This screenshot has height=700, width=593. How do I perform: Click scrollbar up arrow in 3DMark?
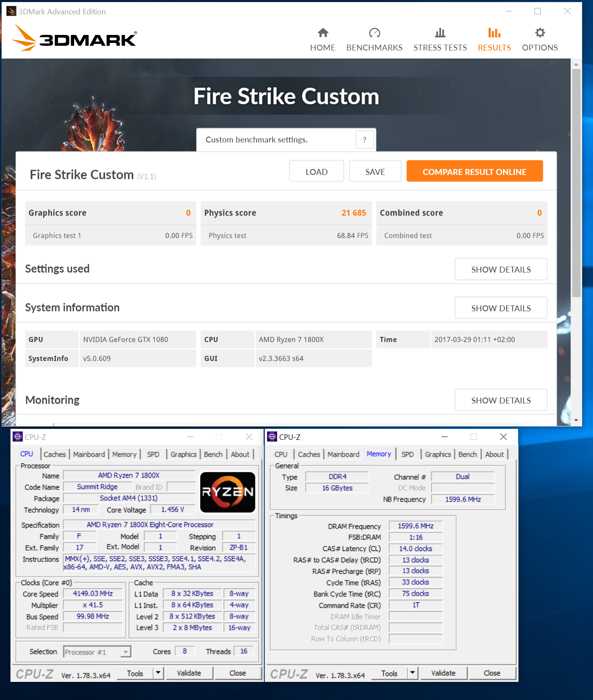(x=576, y=64)
